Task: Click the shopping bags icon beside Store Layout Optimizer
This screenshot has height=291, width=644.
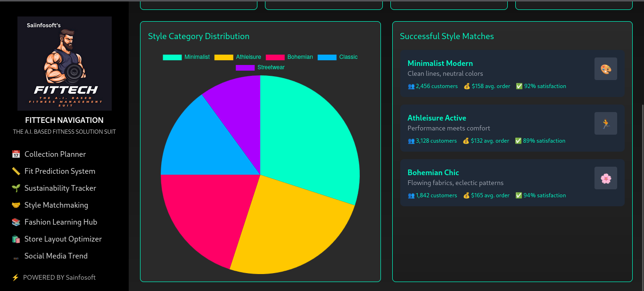Action: [16, 239]
